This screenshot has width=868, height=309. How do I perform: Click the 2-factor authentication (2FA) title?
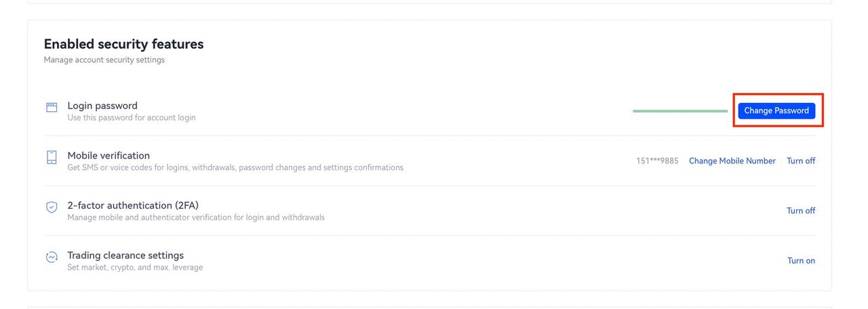point(133,205)
